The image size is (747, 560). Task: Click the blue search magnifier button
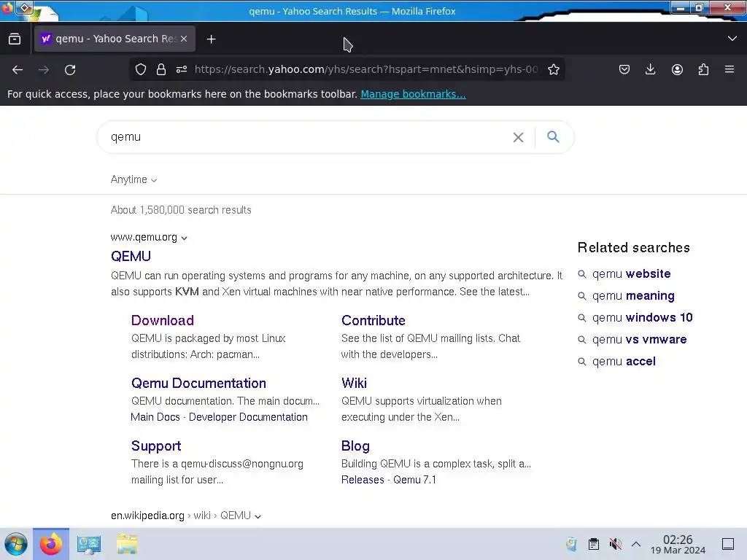[553, 136]
